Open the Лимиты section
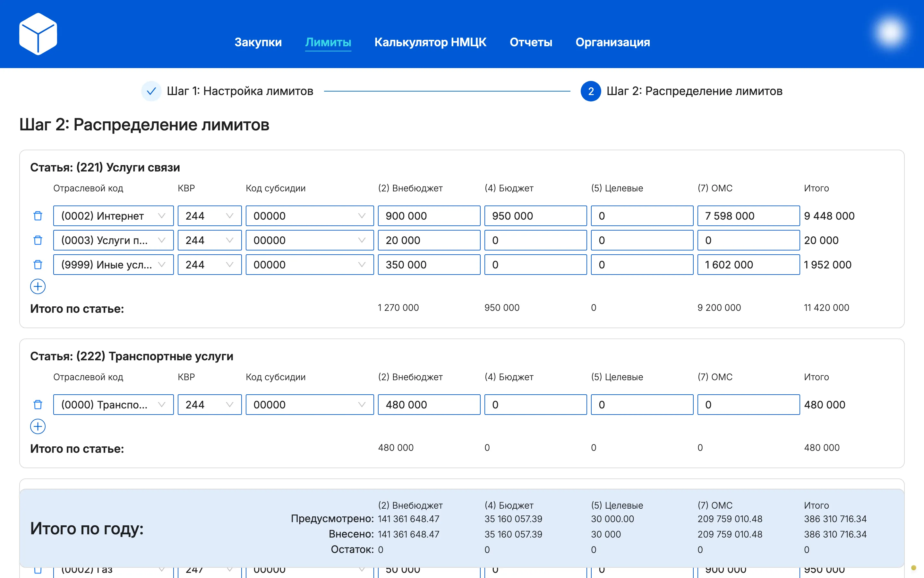The image size is (924, 578). pos(328,42)
